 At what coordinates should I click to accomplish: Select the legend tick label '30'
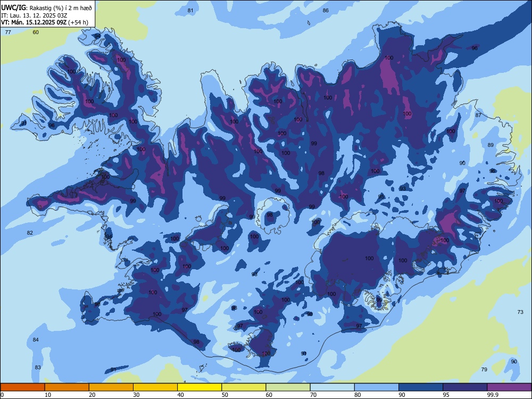pyautogui.click(x=136, y=395)
